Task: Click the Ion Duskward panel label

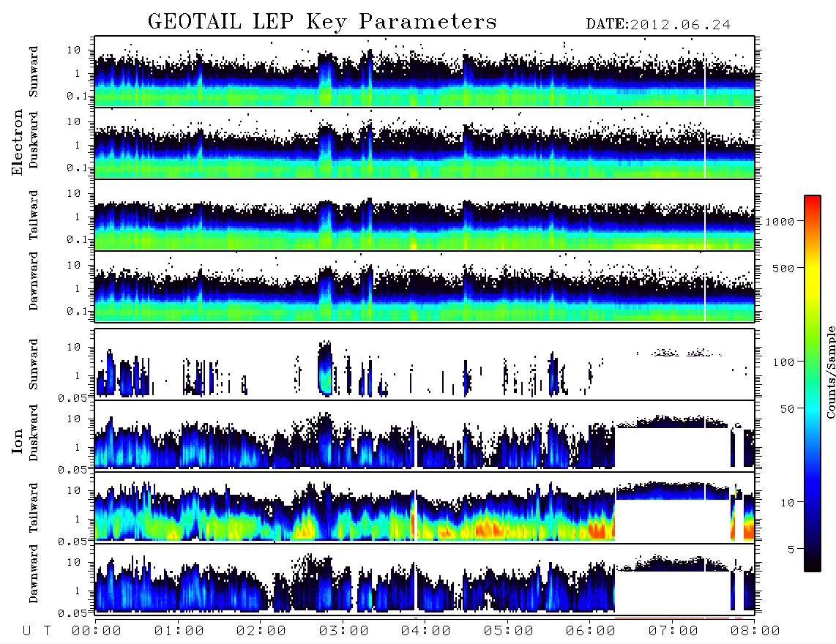Action: pos(34,433)
